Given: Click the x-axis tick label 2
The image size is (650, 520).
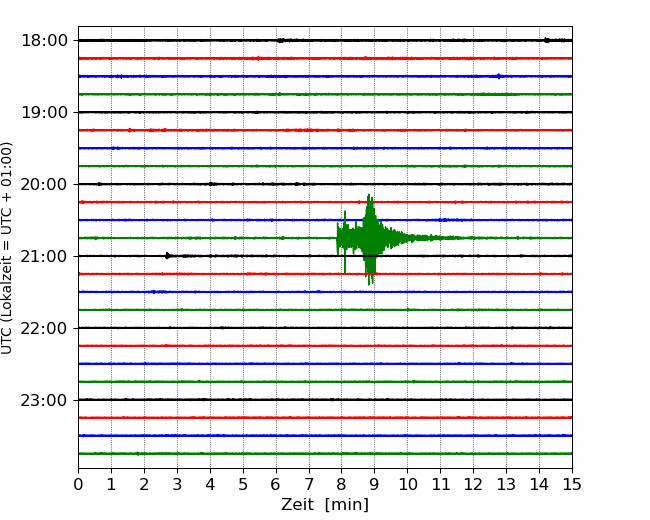Looking at the screenshot, I should tap(144, 484).
